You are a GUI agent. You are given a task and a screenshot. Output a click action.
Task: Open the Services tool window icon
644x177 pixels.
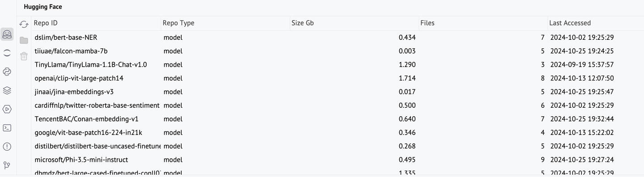click(7, 109)
